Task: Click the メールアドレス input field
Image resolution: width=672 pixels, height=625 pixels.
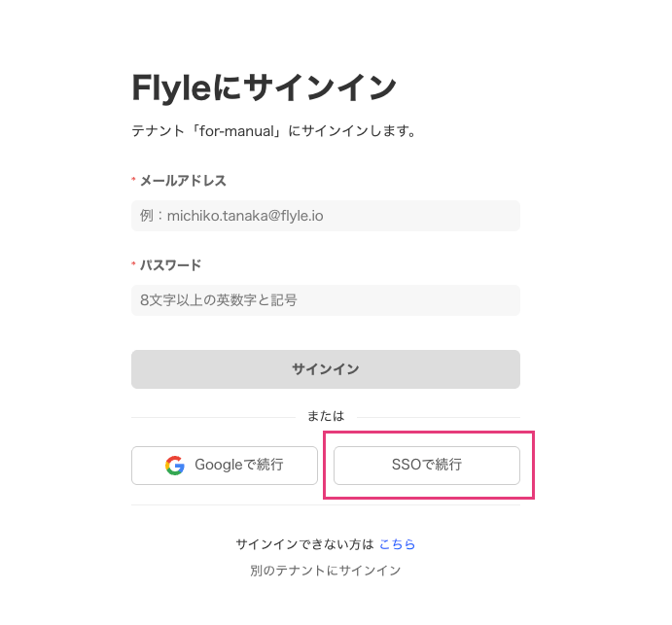Action: point(325,216)
